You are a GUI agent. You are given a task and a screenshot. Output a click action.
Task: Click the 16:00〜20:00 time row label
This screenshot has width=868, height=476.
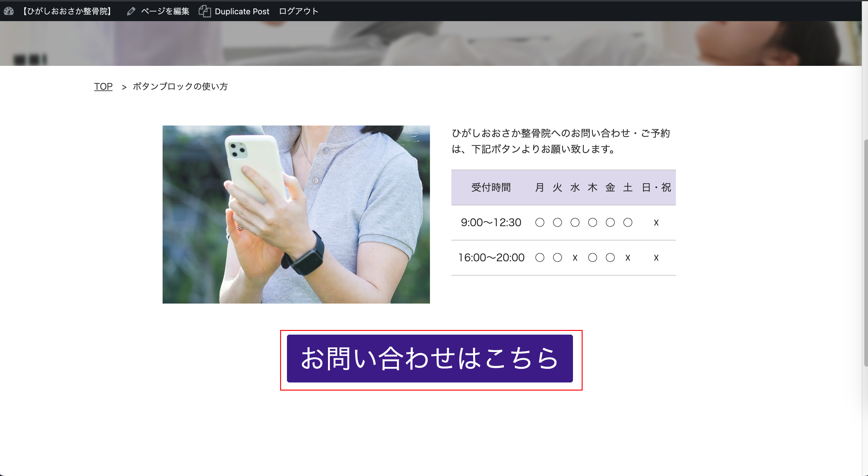[x=491, y=258]
